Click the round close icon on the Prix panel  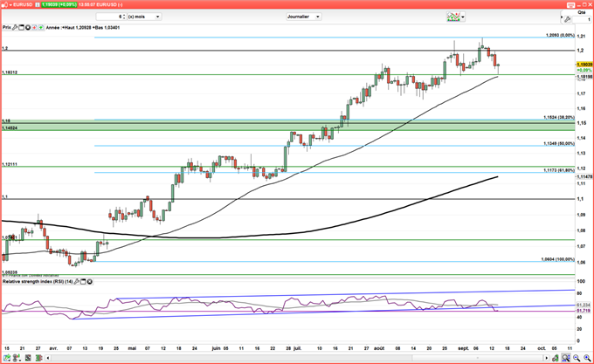28,28
